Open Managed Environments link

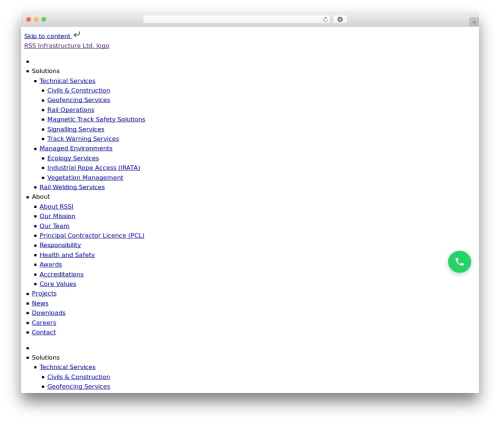[x=76, y=148]
